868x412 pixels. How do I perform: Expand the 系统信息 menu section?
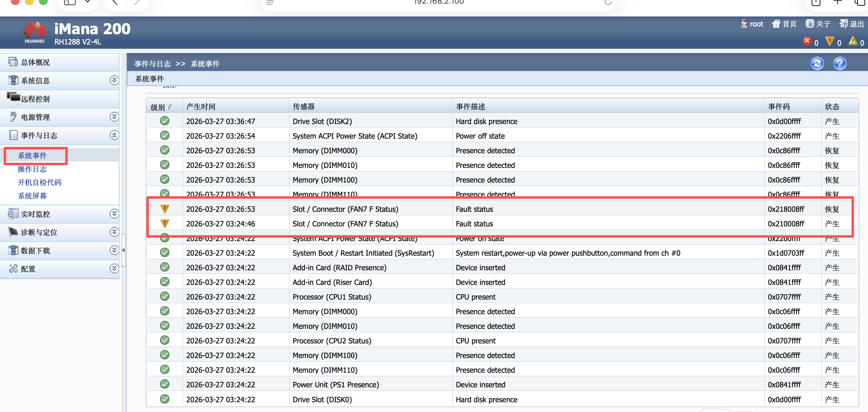(x=114, y=80)
